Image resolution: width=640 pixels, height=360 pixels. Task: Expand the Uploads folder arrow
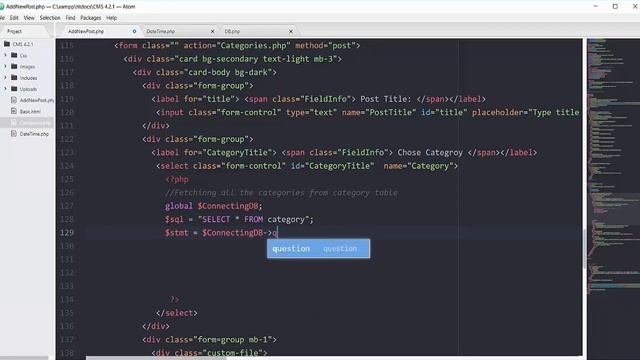5,89
